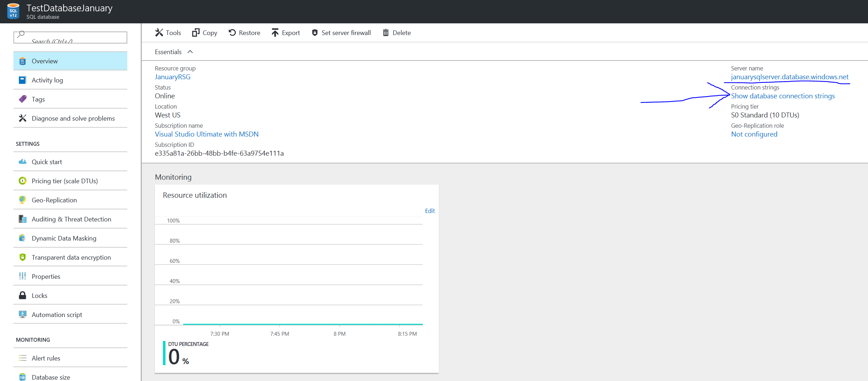The width and height of the screenshot is (868, 381).
Task: Open Diagnose and solve problems
Action: click(x=70, y=118)
